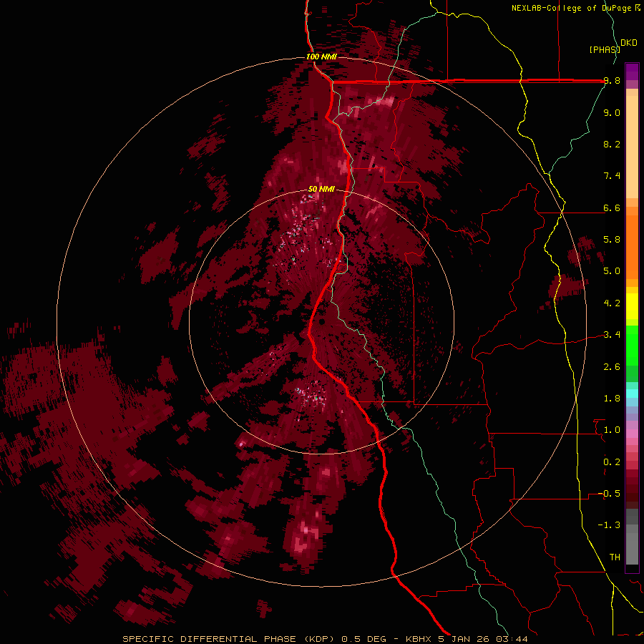Image resolution: width=644 pixels, height=644 pixels.
Task: Click the 5.0 legend value
Action: (612, 271)
